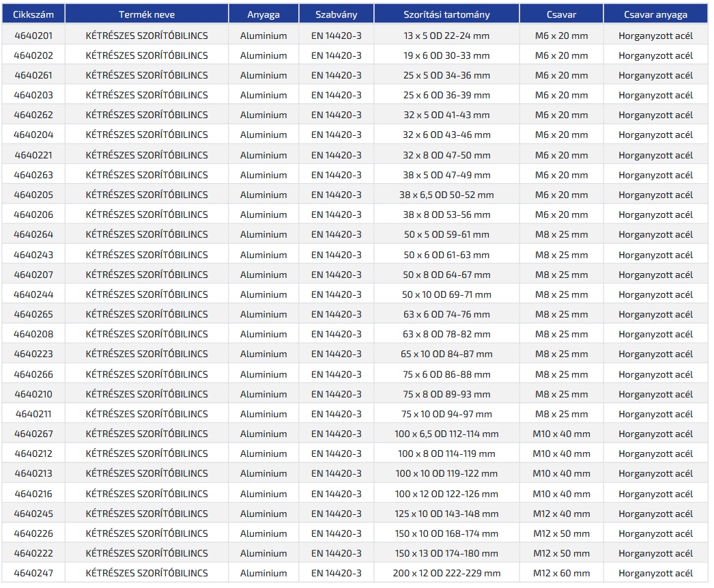Screen dimensions: 714x588
Task: Click the 38 x 6,5 OD 50-52 mm cell
Action: point(446,195)
